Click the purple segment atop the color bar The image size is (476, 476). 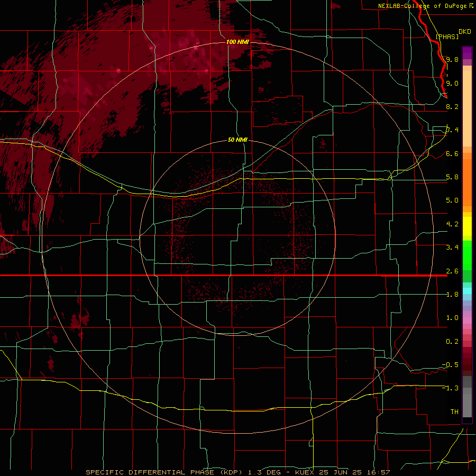(467, 53)
